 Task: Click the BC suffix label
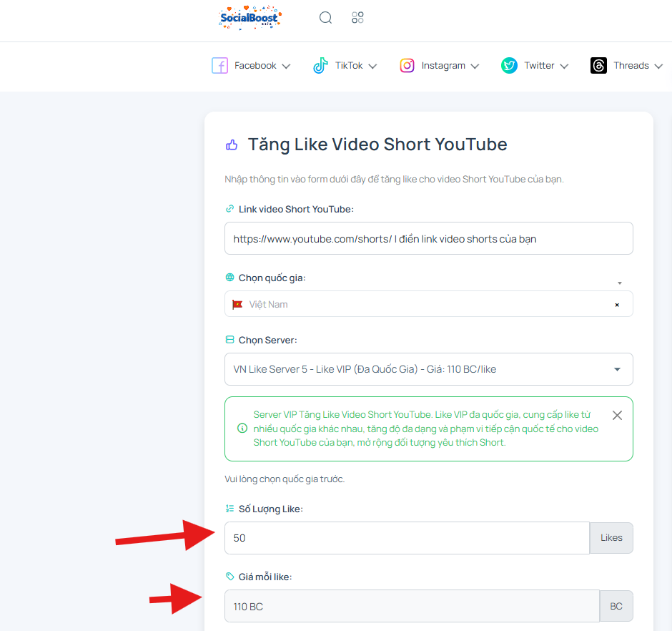point(616,606)
